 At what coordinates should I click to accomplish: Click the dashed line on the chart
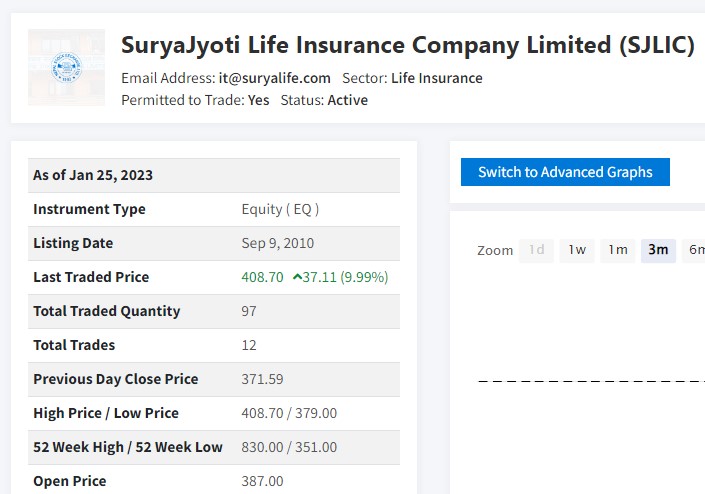point(590,381)
